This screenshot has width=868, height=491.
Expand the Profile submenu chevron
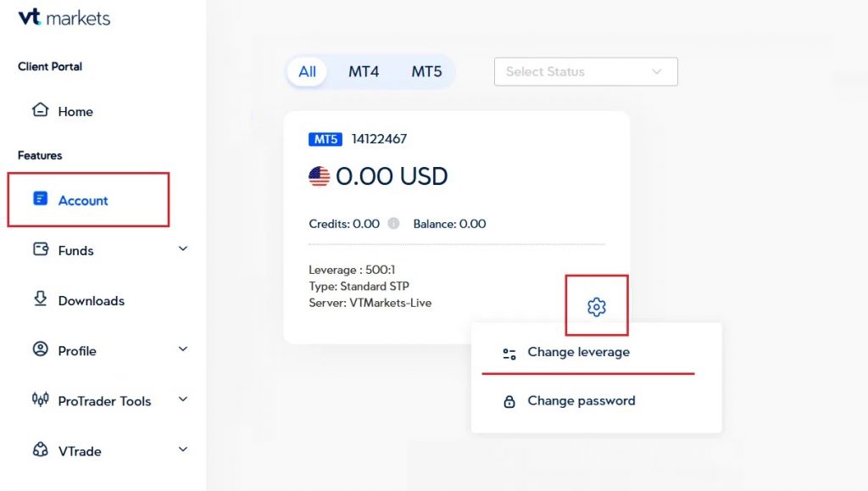183,349
